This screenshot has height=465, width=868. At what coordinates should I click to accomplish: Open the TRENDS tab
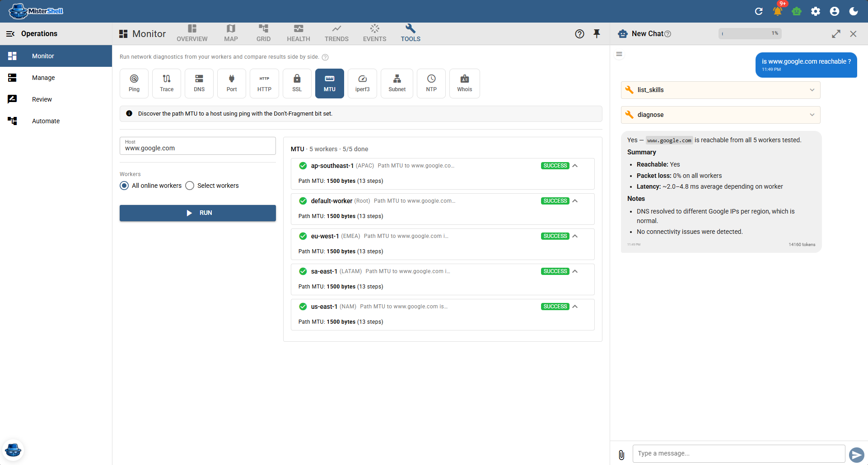pyautogui.click(x=336, y=34)
